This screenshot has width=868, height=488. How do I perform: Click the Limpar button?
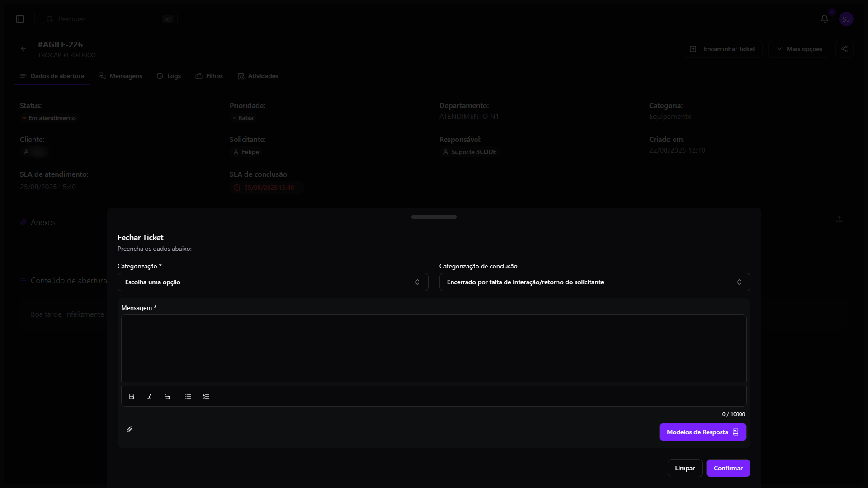[684, 468]
